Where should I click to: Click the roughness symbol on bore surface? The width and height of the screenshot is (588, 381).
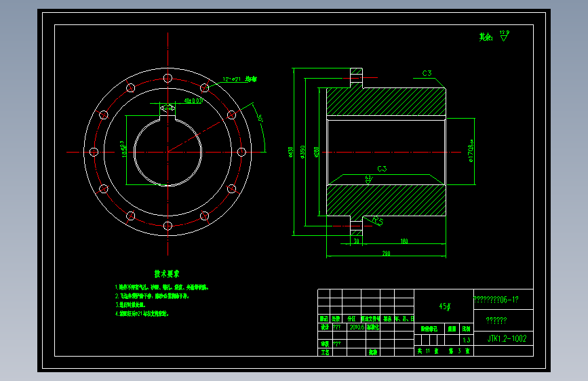[369, 180]
